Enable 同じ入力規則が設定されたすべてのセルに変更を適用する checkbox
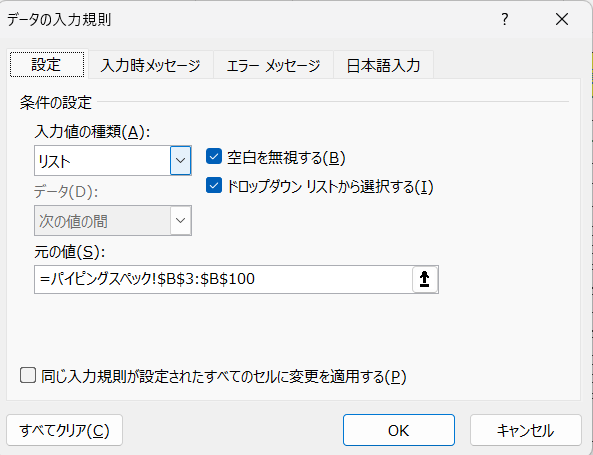The width and height of the screenshot is (593, 455). (28, 376)
